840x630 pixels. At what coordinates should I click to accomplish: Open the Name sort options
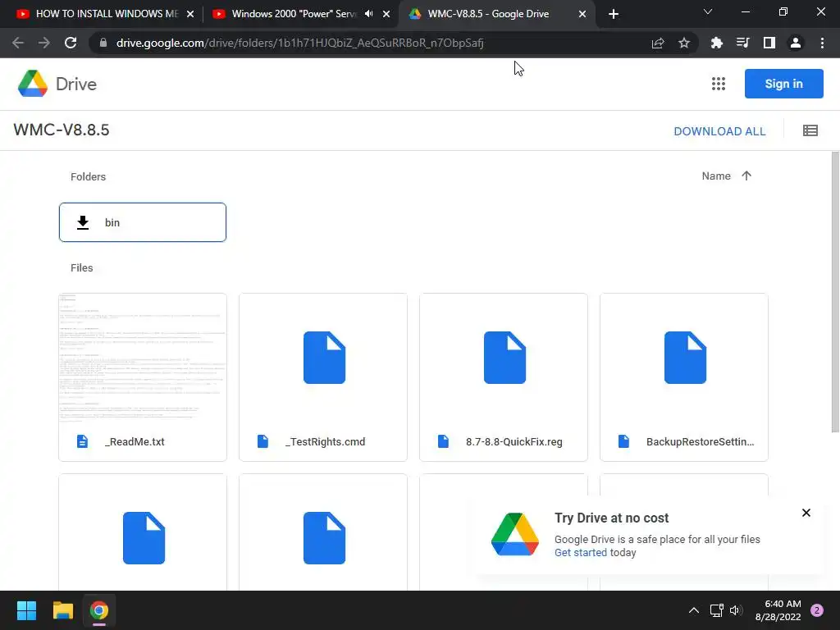[716, 176]
